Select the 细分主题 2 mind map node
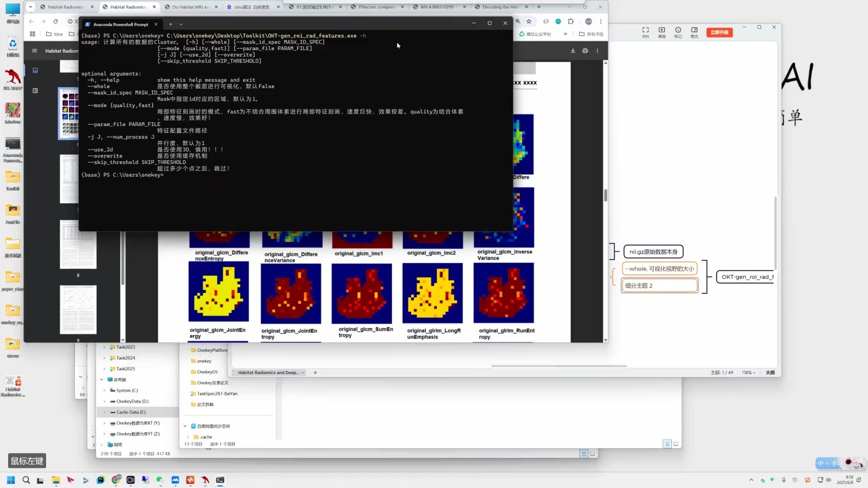 coord(660,286)
